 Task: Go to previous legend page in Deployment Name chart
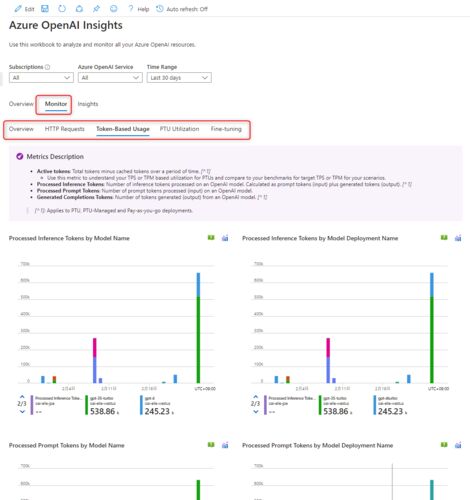[x=255, y=397]
